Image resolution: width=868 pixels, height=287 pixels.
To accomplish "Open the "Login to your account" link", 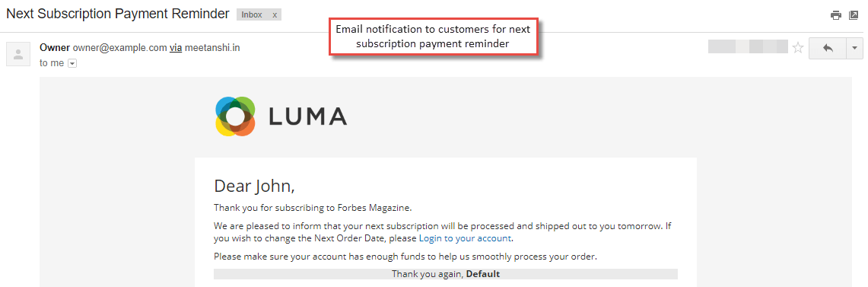I will pyautogui.click(x=465, y=239).
